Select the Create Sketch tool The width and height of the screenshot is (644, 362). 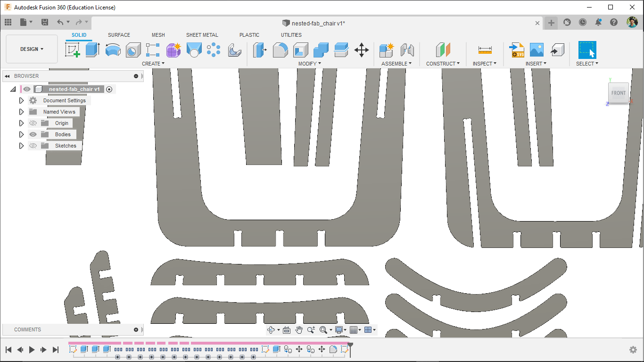click(x=73, y=49)
